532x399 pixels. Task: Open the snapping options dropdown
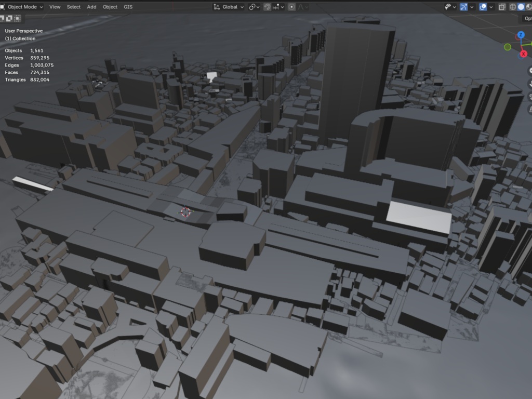pyautogui.click(x=278, y=7)
